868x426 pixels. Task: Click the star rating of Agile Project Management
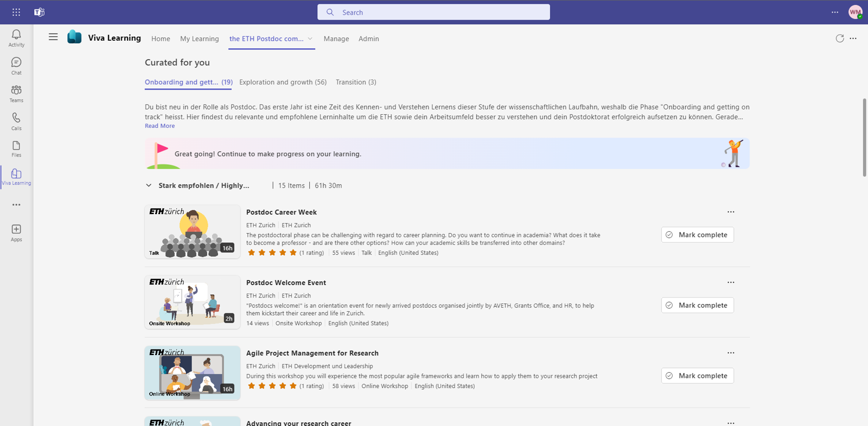coord(272,386)
